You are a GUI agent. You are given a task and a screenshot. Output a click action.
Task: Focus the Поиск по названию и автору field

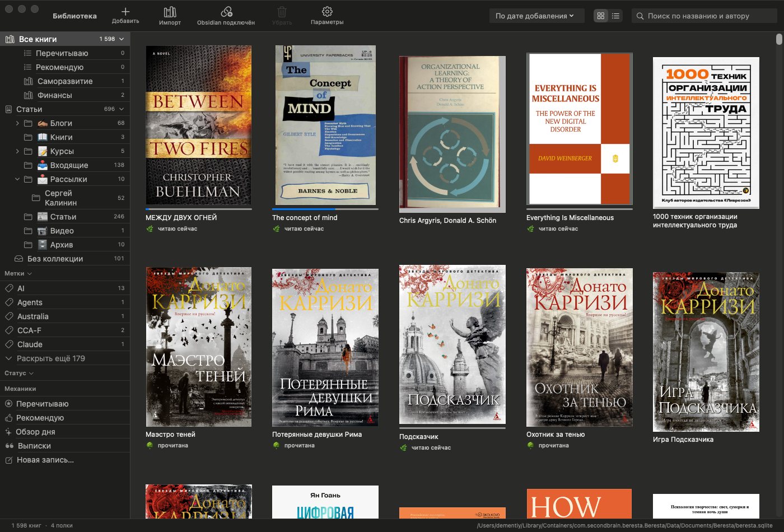click(704, 16)
